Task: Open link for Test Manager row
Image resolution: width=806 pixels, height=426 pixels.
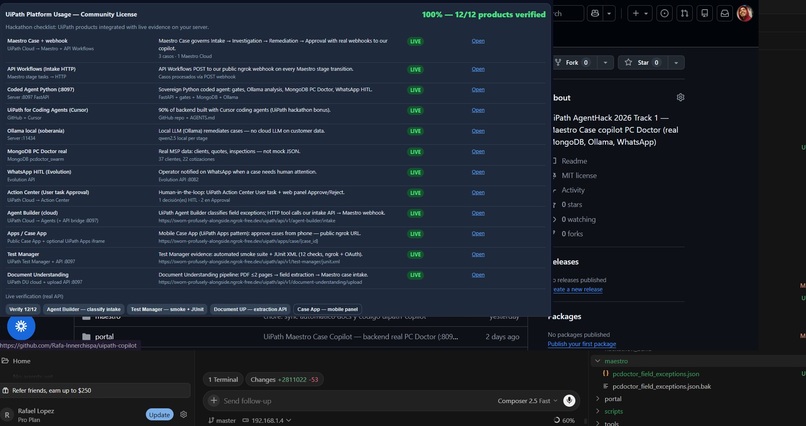Action: point(478,254)
